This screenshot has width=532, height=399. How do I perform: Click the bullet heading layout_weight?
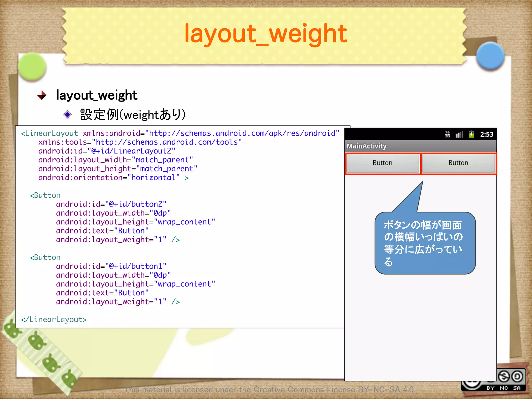pyautogui.click(x=97, y=95)
